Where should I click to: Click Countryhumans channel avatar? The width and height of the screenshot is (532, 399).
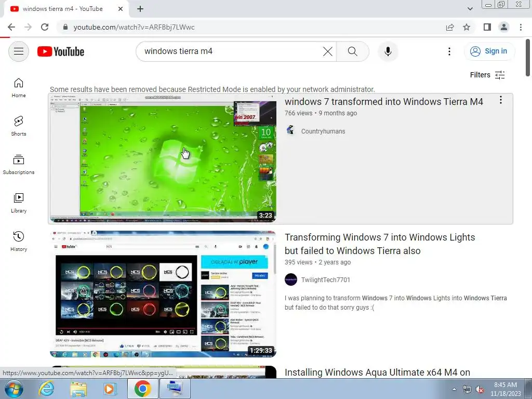[x=290, y=130]
